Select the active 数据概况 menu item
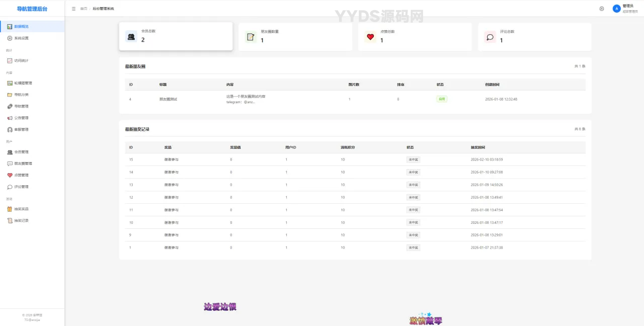Image resolution: width=644 pixels, height=326 pixels. pyautogui.click(x=21, y=26)
